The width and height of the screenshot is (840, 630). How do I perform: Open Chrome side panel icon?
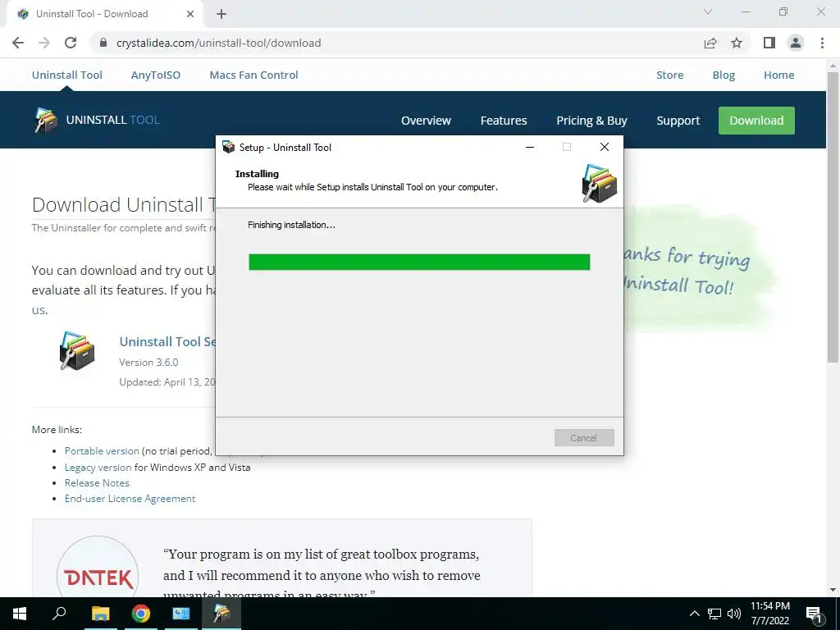point(769,43)
